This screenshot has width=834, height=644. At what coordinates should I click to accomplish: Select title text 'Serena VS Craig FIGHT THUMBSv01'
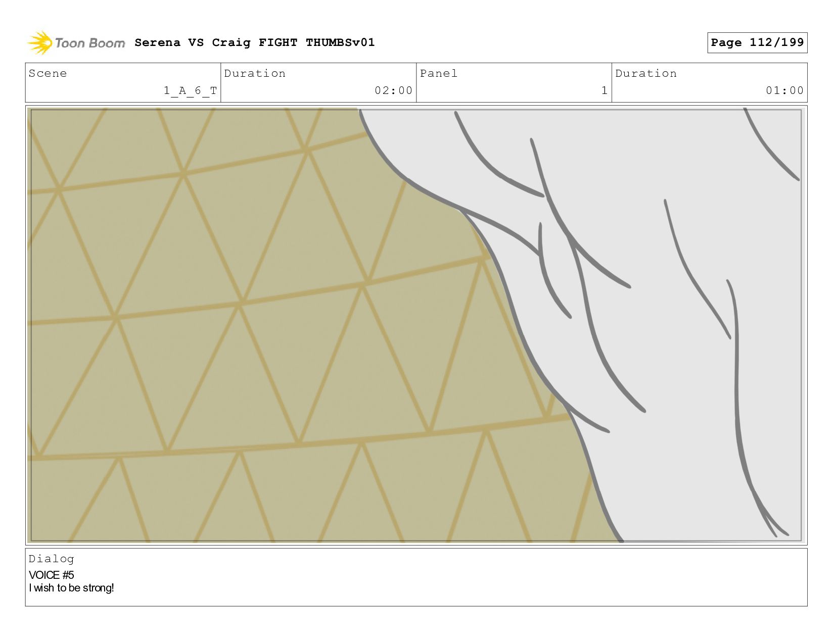[255, 42]
